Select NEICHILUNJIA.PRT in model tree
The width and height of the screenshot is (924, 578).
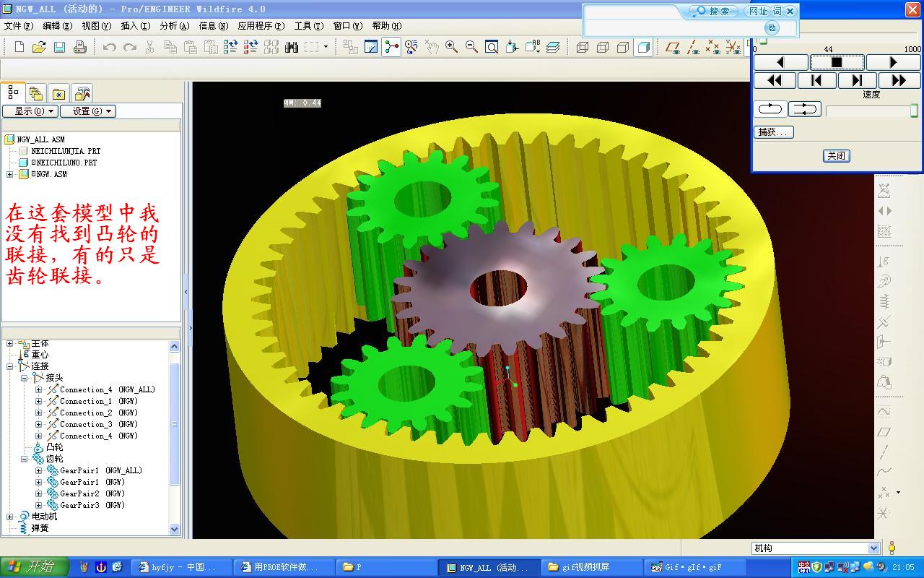[x=66, y=151]
